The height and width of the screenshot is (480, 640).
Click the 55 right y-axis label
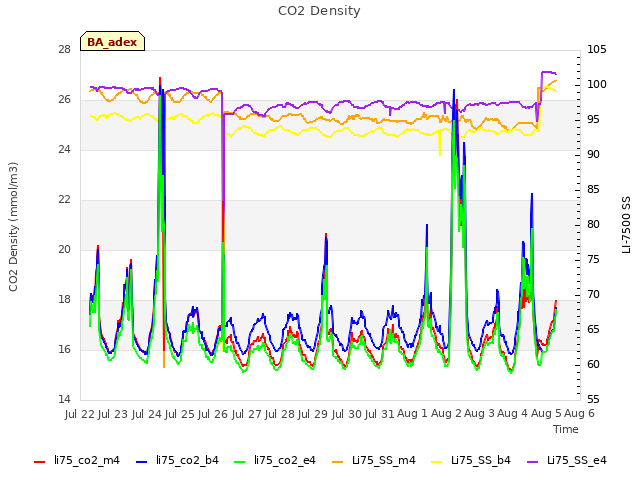click(x=593, y=399)
